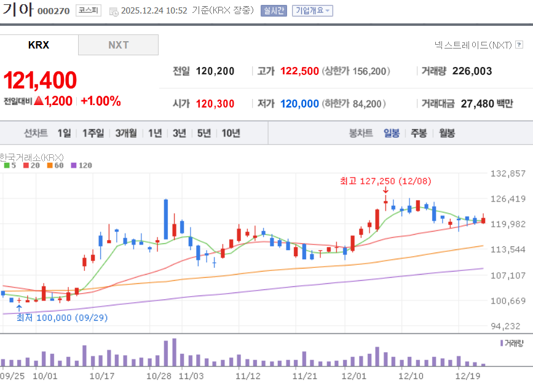Click the 고가 value 122,500
This screenshot has width=533, height=392.
299,71
